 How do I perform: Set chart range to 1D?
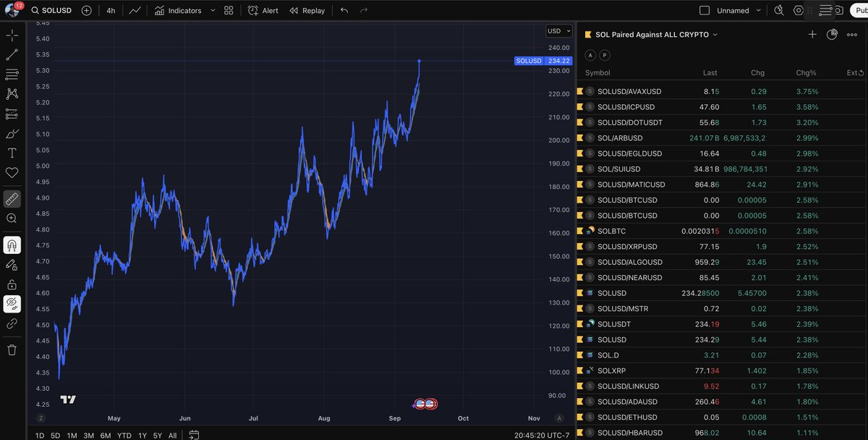[x=40, y=435]
